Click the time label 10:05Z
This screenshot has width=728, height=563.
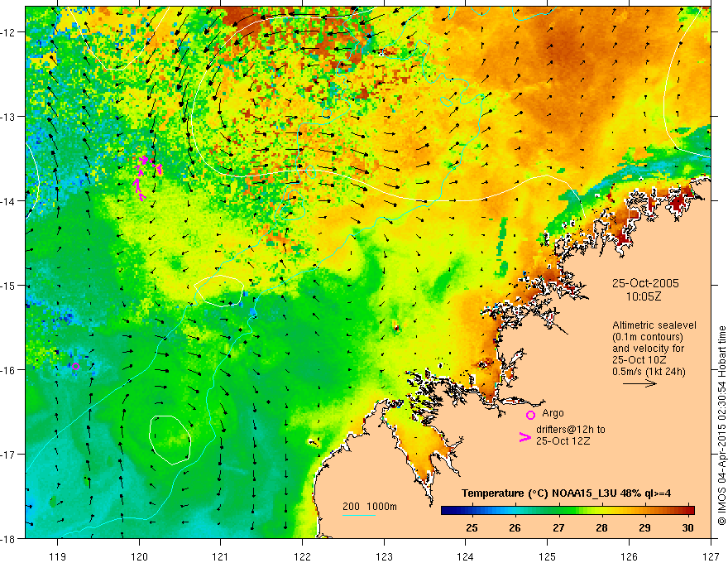point(644,296)
